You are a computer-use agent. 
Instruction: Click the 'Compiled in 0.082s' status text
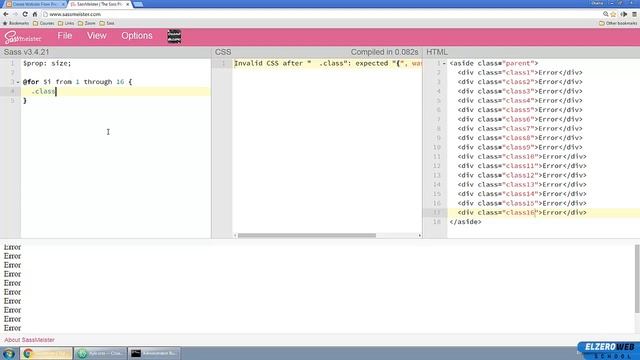pos(384,52)
